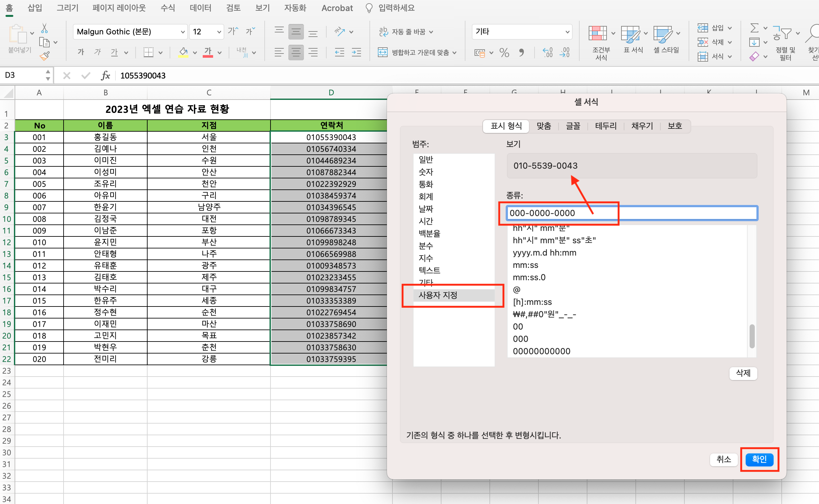Viewport: 819px width, 504px height.
Task: Expand the ribbon 삭제 delete dropdown
Action: pyautogui.click(x=730, y=42)
